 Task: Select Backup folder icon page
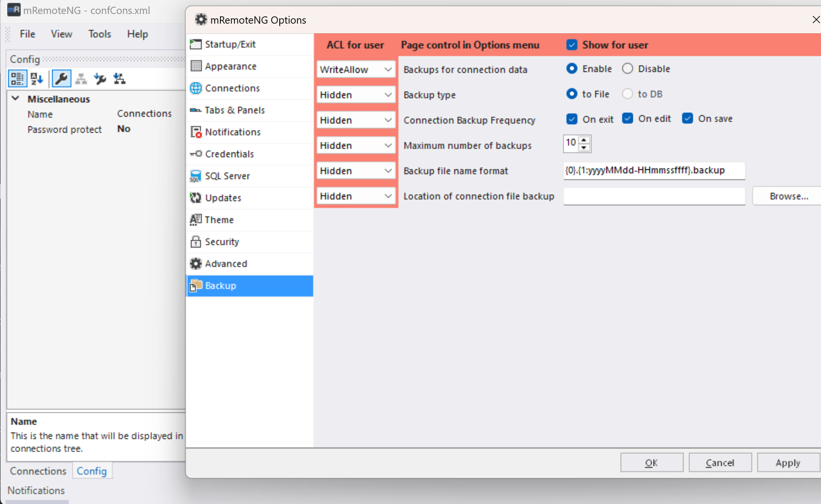(195, 286)
